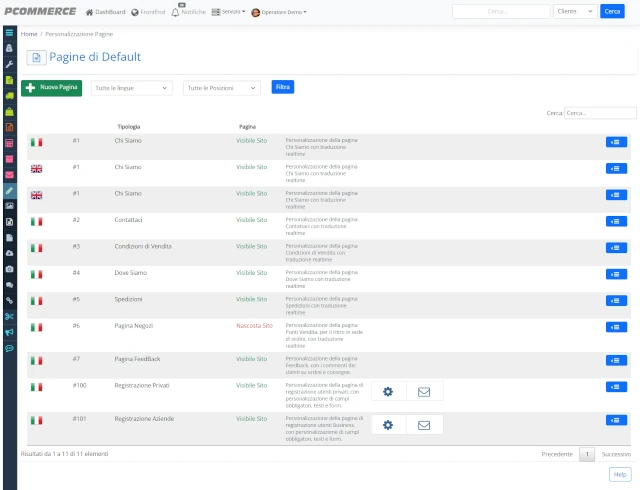The height and width of the screenshot is (490, 640).
Task: Open the green shopping bag sidebar icon
Action: point(9,111)
